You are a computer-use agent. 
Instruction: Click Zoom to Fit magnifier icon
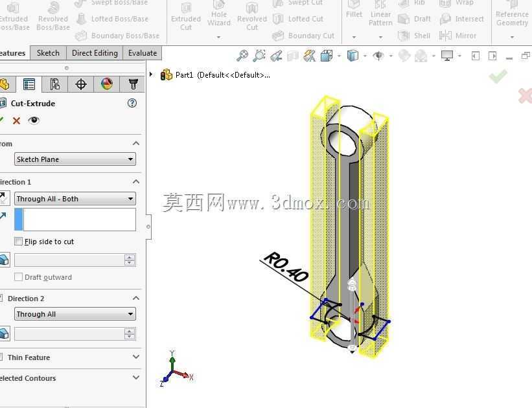242,56
